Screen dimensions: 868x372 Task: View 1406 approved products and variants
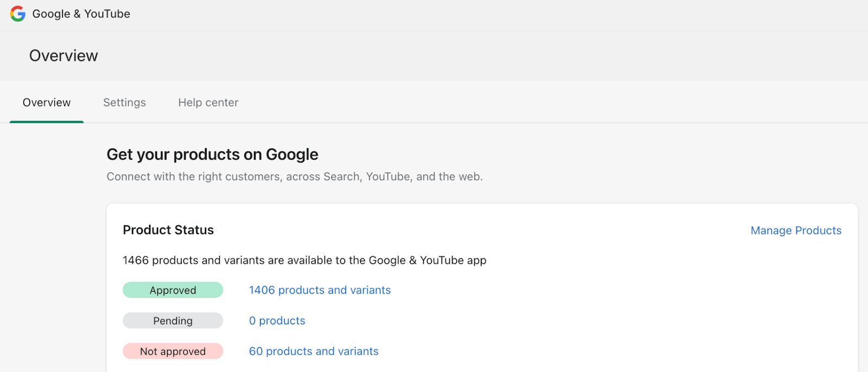pos(320,290)
